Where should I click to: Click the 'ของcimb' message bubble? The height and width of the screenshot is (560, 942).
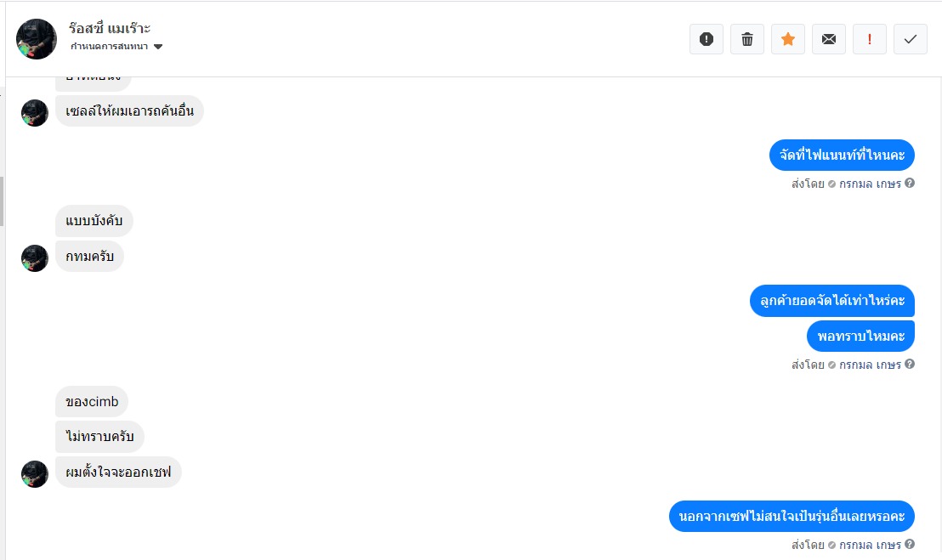click(92, 402)
